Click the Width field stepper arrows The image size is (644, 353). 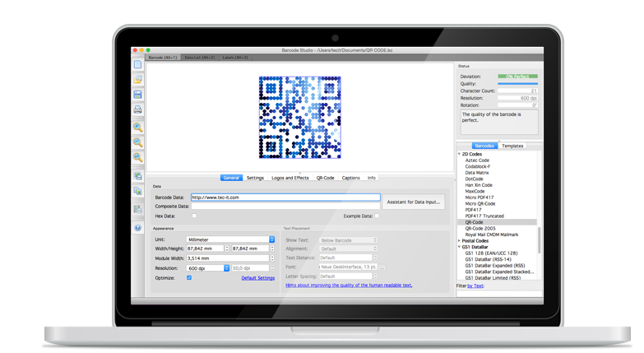[x=227, y=248]
